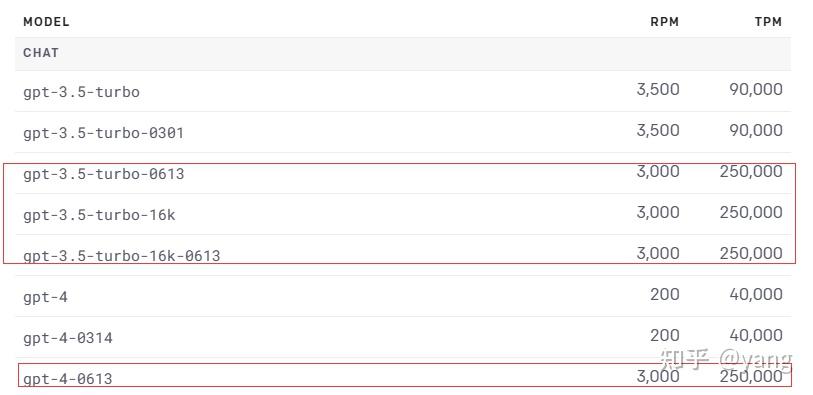Click the gpt-3.5-turbo-0613 model name
This screenshot has height=395, width=813.
click(x=104, y=174)
